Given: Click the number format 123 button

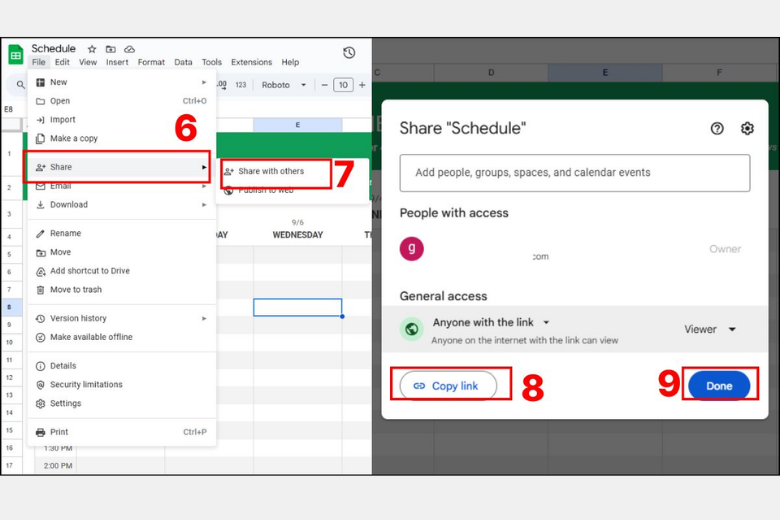Looking at the screenshot, I should tap(241, 85).
